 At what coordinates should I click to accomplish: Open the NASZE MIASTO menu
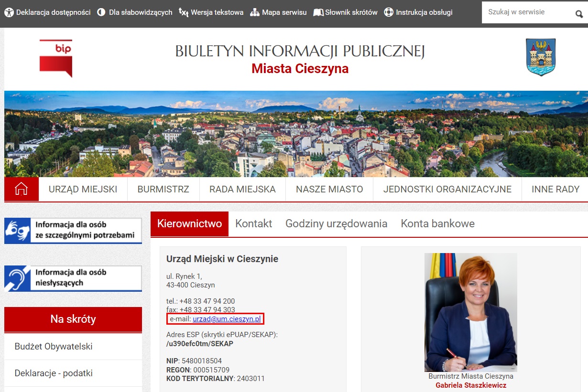tap(329, 189)
